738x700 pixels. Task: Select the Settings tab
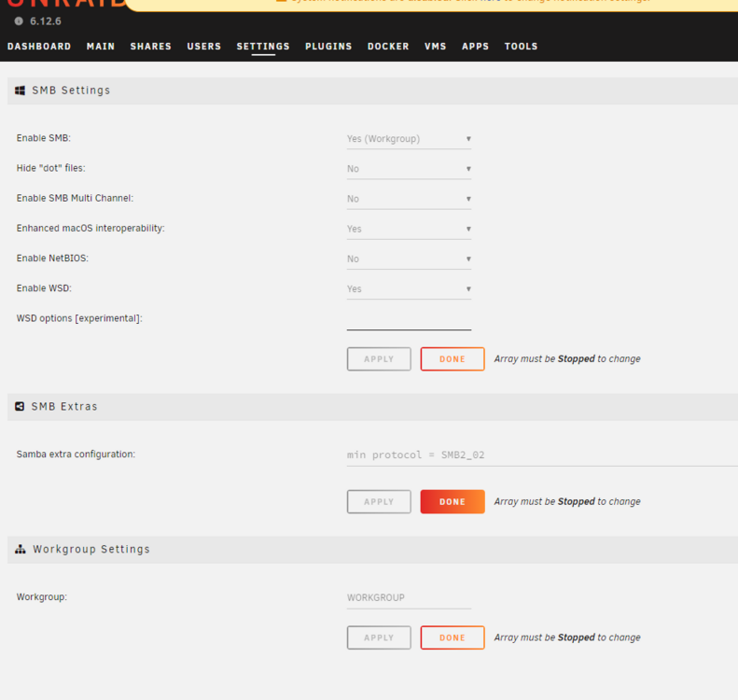(x=263, y=46)
